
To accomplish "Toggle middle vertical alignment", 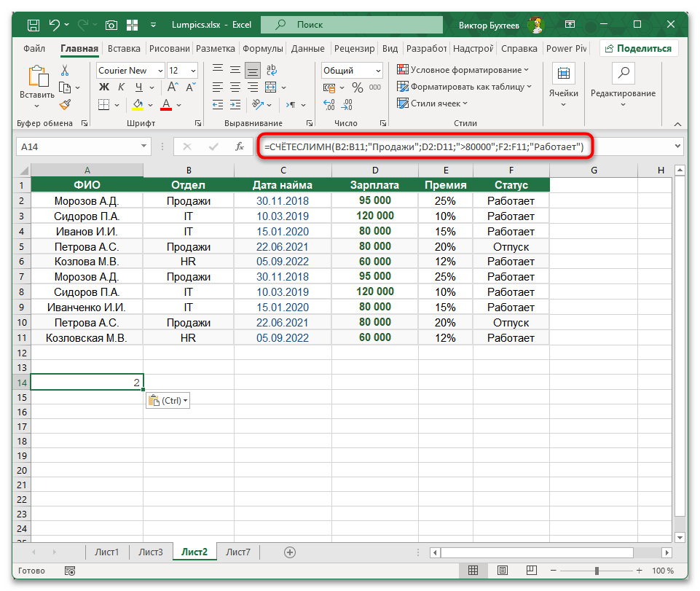I will [x=235, y=70].
